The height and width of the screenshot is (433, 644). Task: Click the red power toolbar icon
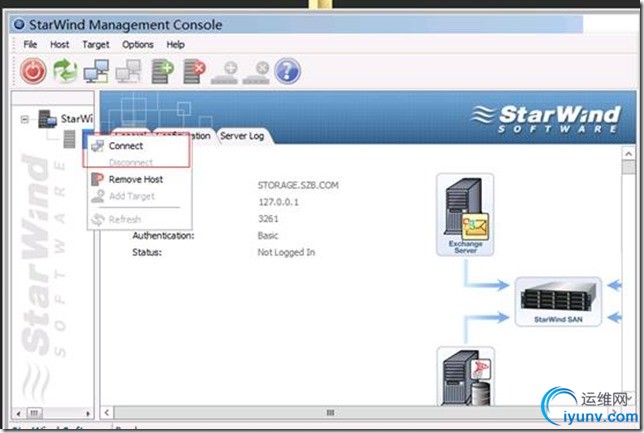[x=33, y=71]
